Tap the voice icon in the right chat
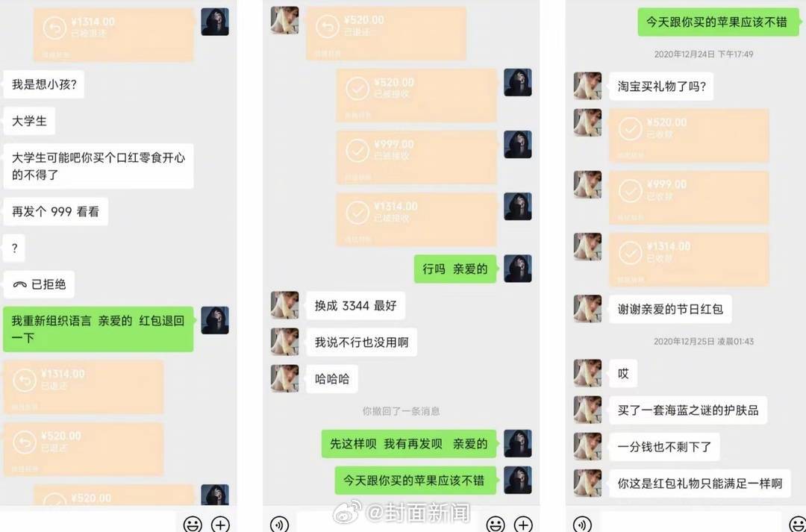The image size is (806, 532). click(x=582, y=525)
